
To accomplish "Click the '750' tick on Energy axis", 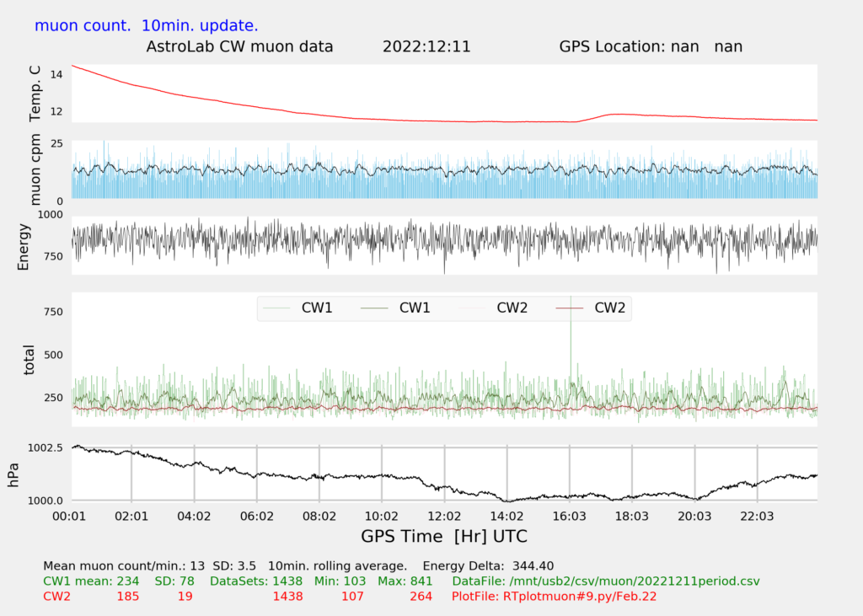I will point(53,256).
